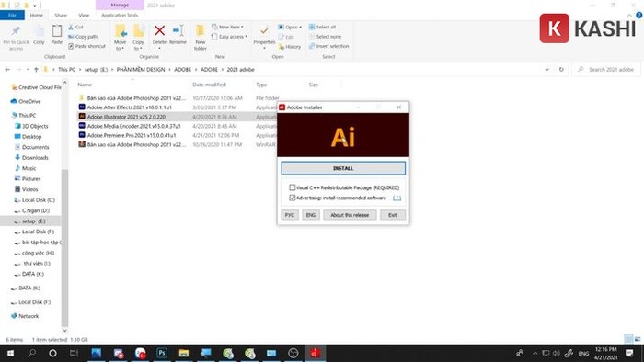Select Downloads in navigation pane
Screen dimensions: 644x362
(35, 157)
